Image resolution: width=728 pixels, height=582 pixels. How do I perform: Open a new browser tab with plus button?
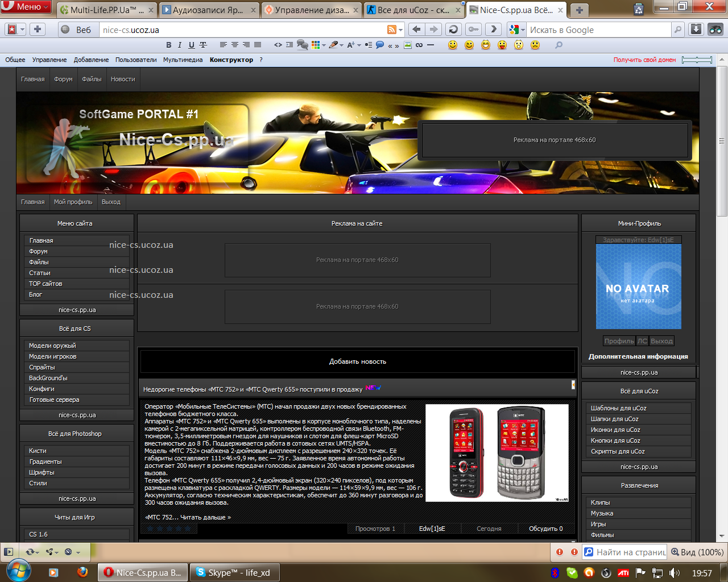point(579,10)
